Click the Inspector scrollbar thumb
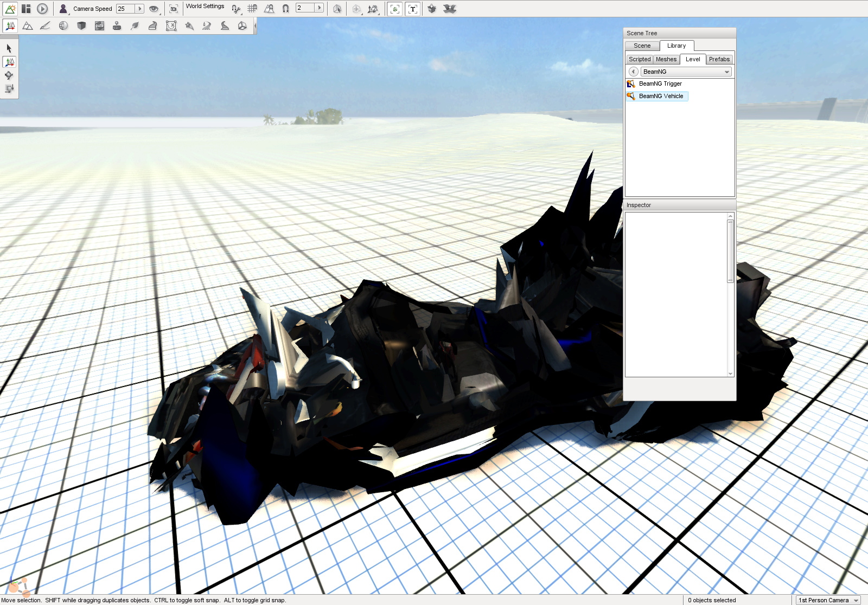Viewport: 868px width, 605px height. pyautogui.click(x=730, y=251)
